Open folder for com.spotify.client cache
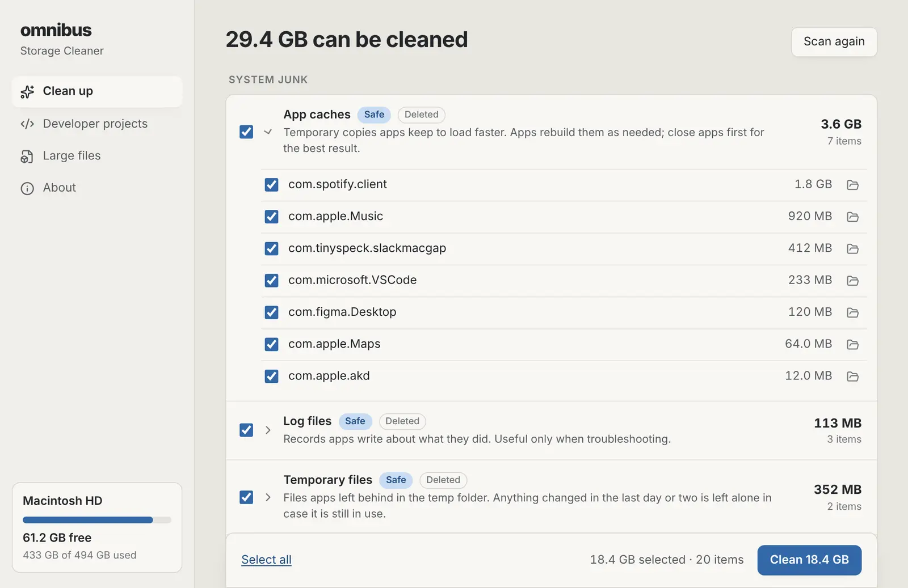908x588 pixels. 852,185
